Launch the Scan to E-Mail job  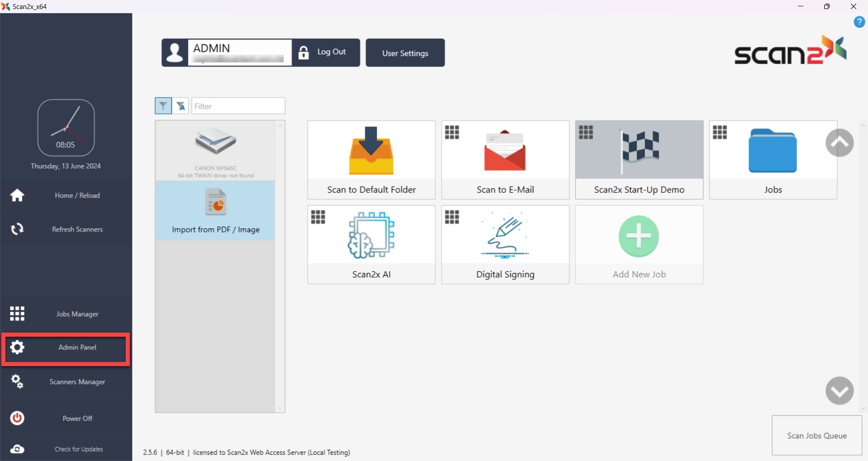coord(505,160)
